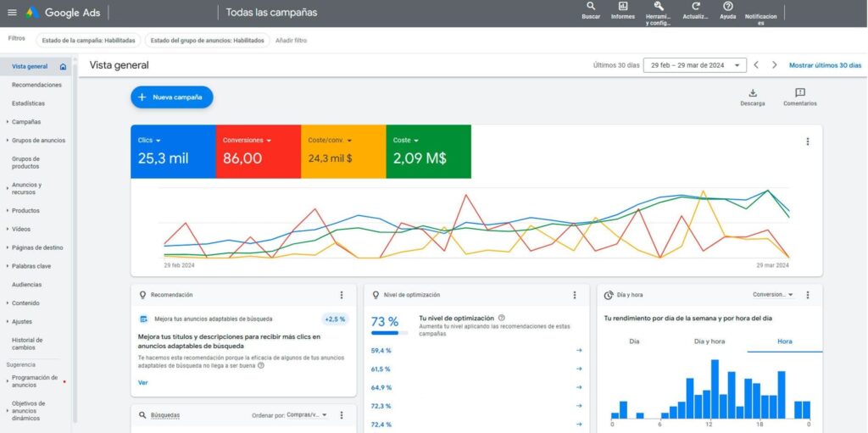Image resolution: width=868 pixels, height=433 pixels.
Task: Open the Informes reports icon
Action: 623,7
